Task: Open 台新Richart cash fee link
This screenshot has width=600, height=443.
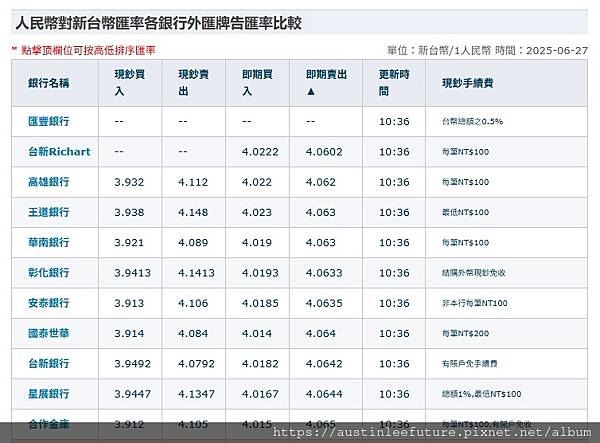Action: pyautogui.click(x=465, y=152)
